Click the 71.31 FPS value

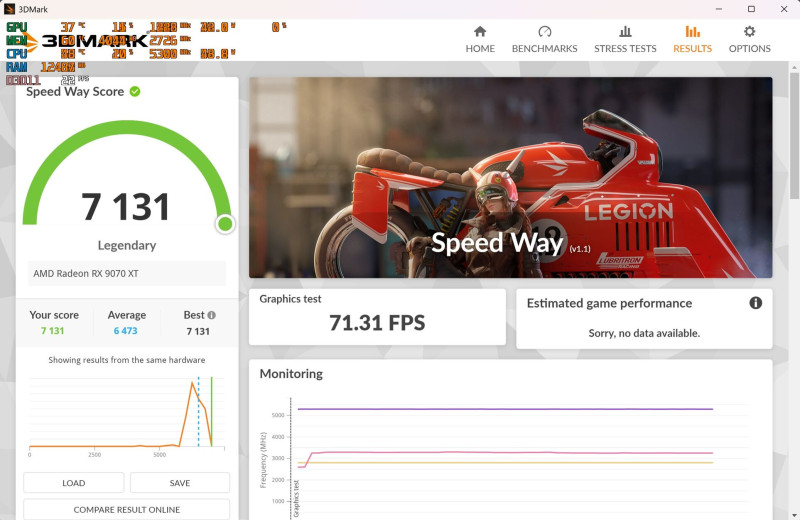pyautogui.click(x=377, y=323)
